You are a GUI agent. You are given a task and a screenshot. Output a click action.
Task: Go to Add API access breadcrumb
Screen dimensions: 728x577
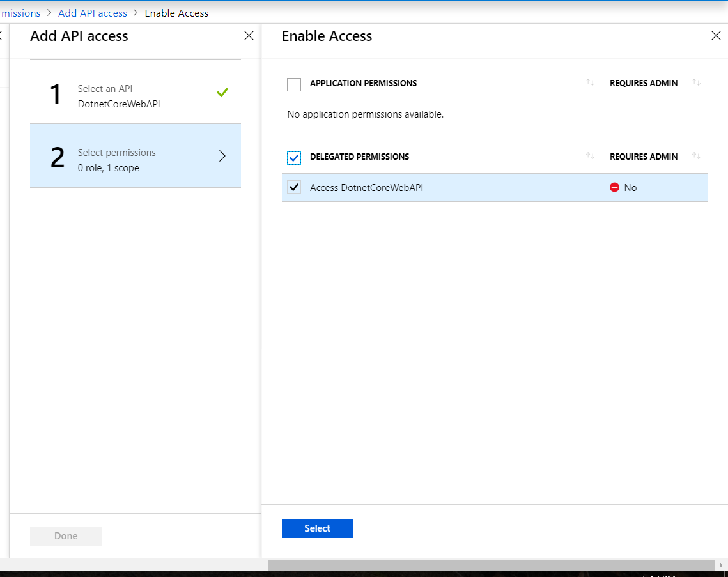point(93,13)
